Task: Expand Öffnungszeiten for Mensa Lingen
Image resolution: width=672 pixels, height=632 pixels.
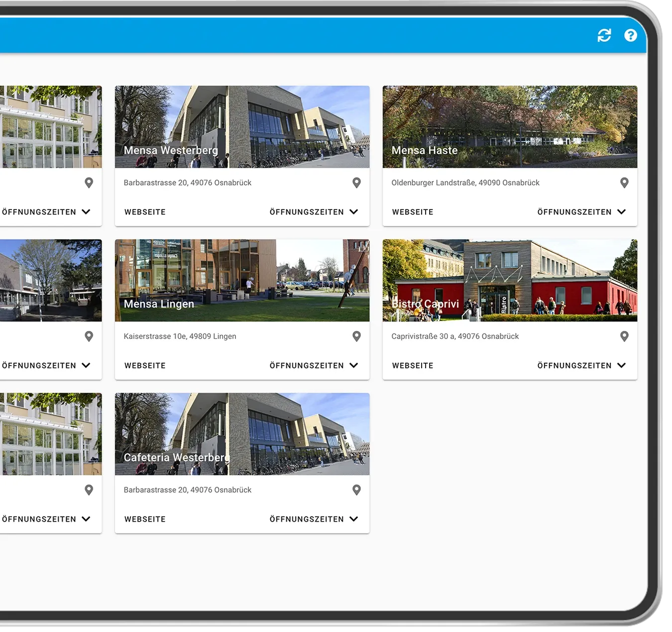Action: (314, 366)
